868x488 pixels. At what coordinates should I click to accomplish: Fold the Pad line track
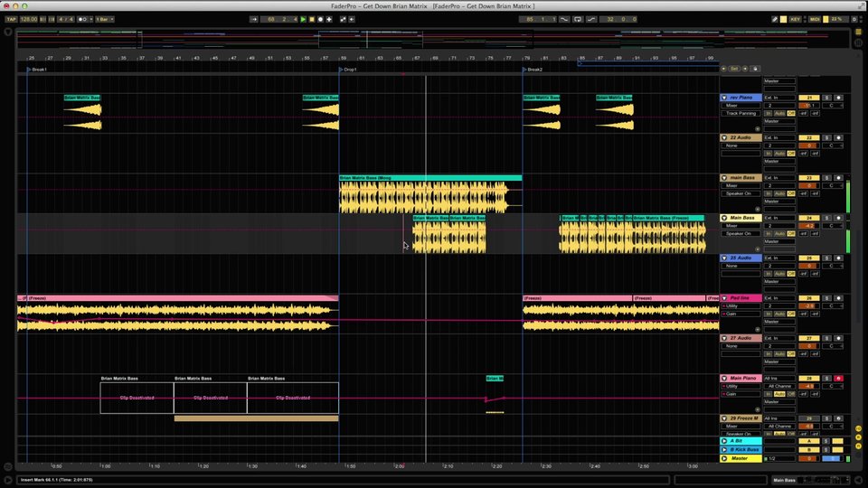click(724, 298)
